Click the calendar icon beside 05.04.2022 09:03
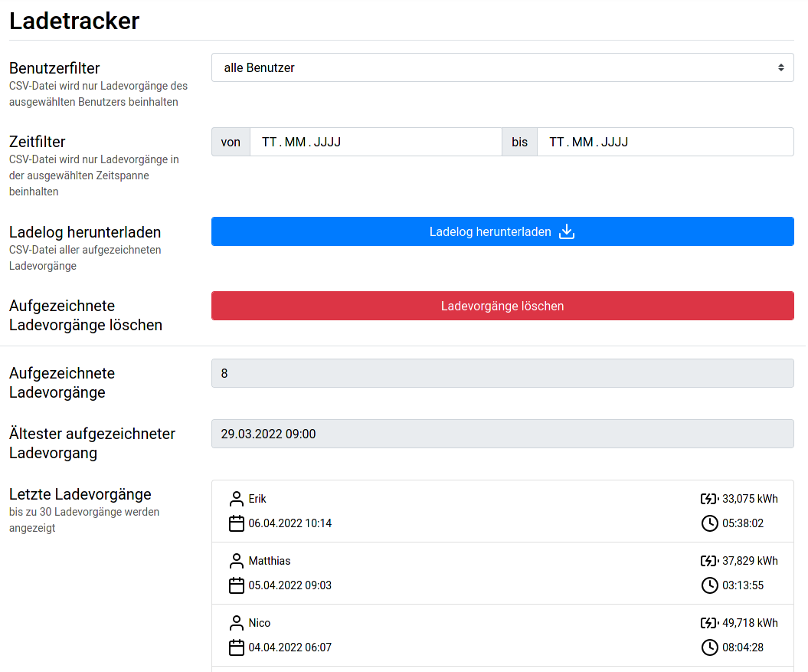 tap(237, 585)
